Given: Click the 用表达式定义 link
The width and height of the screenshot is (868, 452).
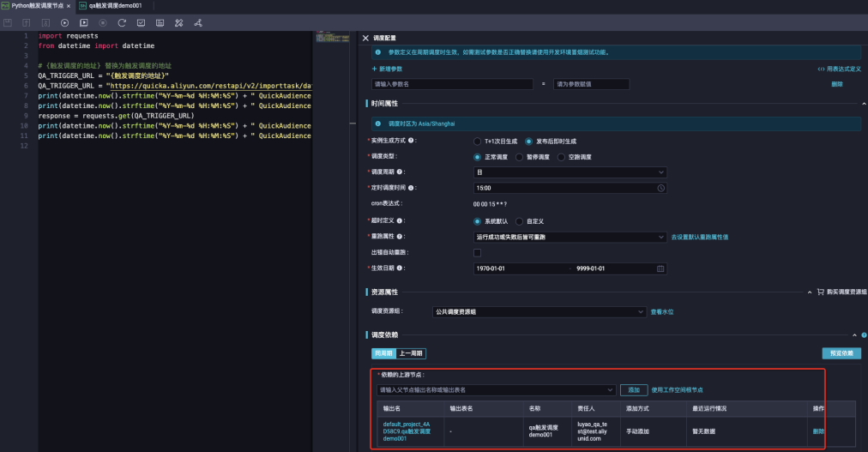Looking at the screenshot, I should (839, 69).
